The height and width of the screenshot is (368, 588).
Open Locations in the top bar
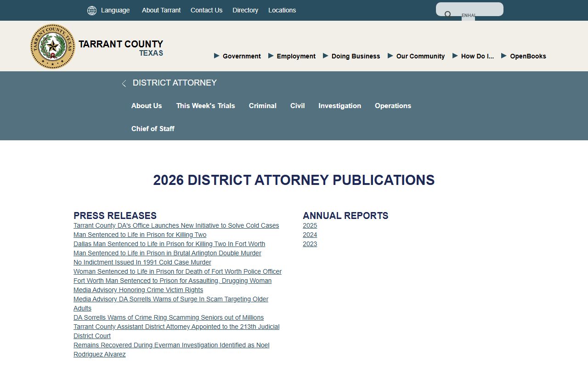282,10
